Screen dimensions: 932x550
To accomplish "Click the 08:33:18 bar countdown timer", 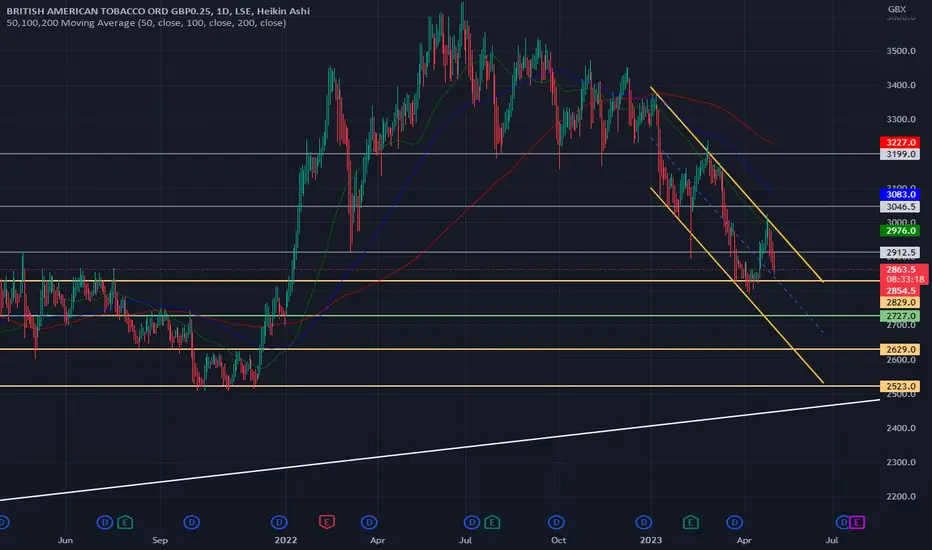I will (905, 279).
